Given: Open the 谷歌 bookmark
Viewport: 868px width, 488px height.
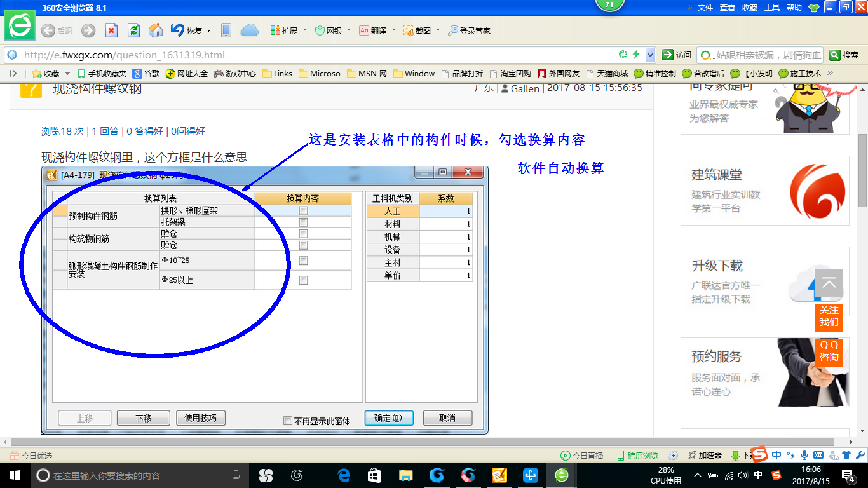Looking at the screenshot, I should 146,74.
